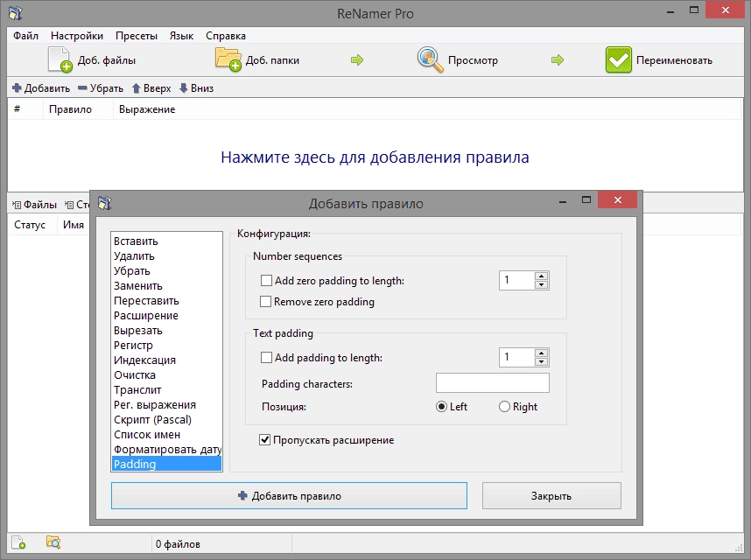Select the Скрипт (Pascal) rule
This screenshot has width=751, height=560.
tap(166, 420)
